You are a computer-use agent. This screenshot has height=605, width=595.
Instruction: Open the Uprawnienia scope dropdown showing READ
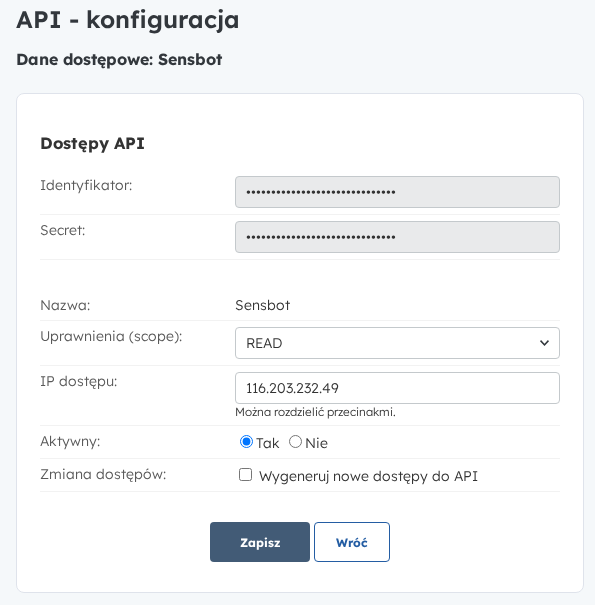point(397,343)
